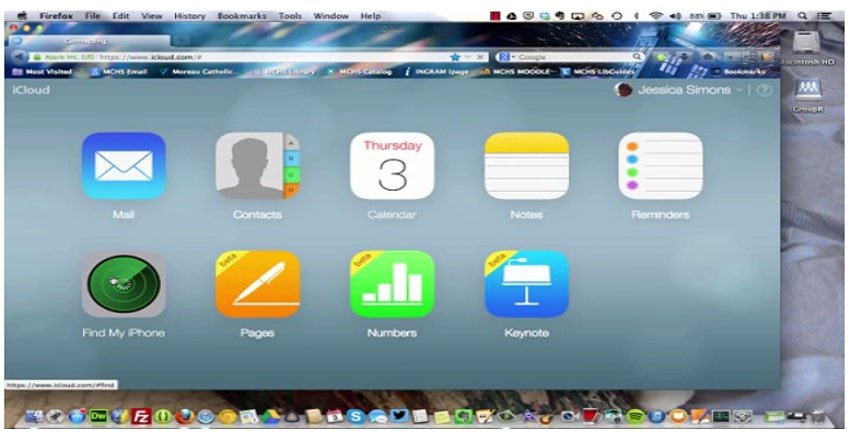Open the address bar history dropdown arrow
Viewport: 850px width, 436px height.
(x=468, y=56)
